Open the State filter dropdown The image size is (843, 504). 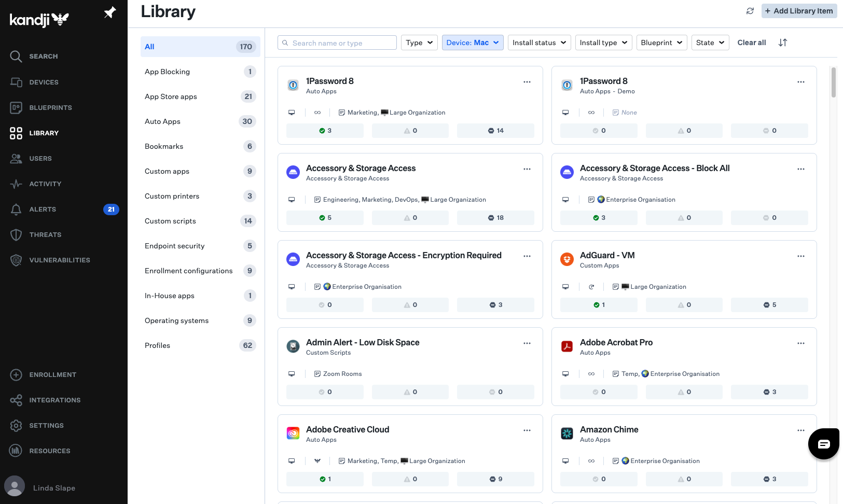(x=710, y=43)
